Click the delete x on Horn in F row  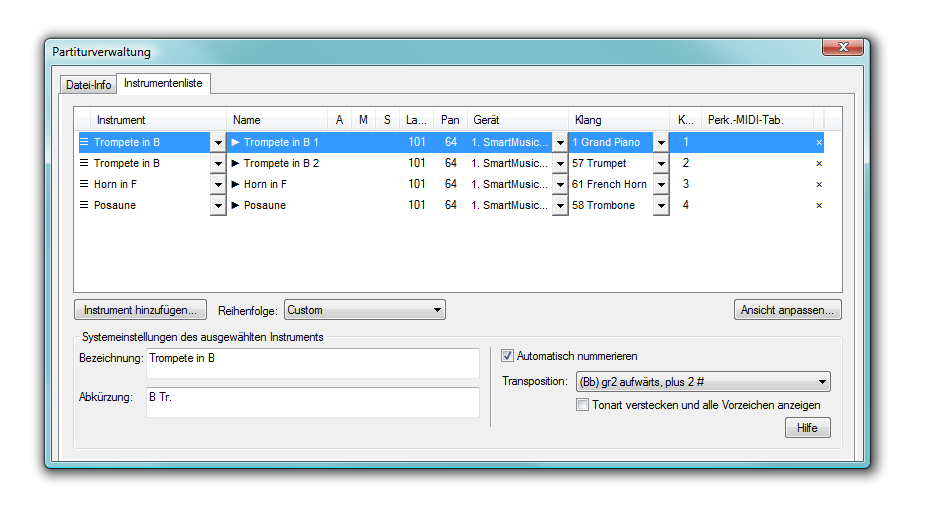819,184
